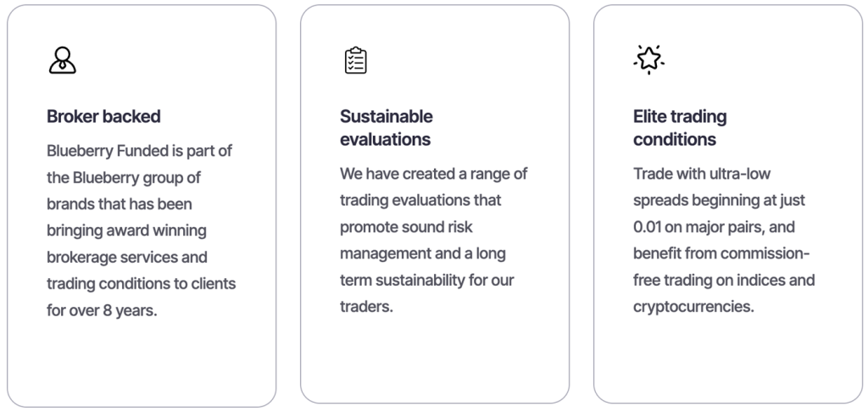
Task: Click the sparkling star icon
Action: tap(648, 59)
